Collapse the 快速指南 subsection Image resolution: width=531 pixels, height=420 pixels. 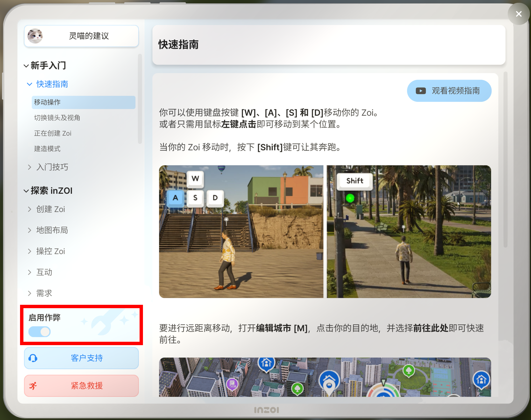point(29,84)
